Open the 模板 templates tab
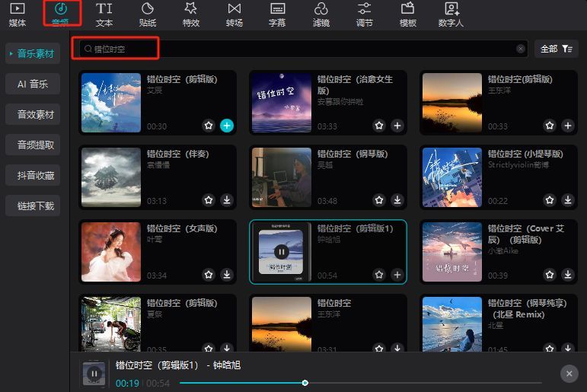Screen dimensions: 587x392 (x=407, y=15)
